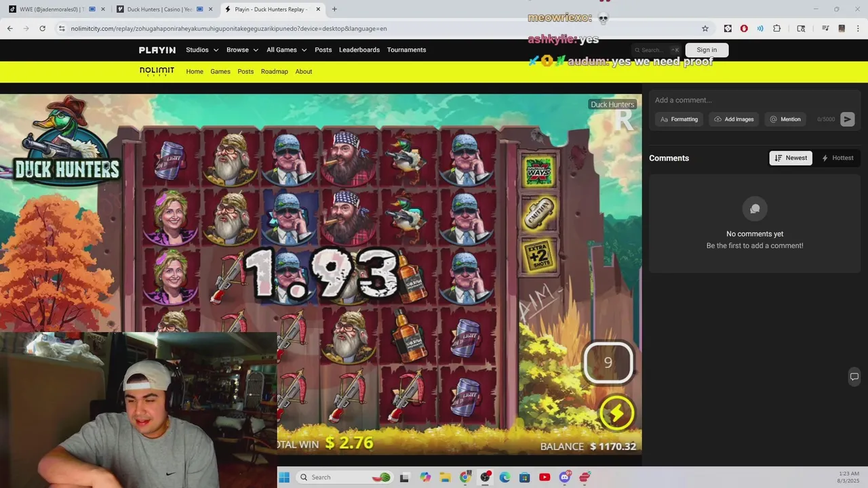Viewport: 868px width, 488px height.
Task: Click the PLAYIN logo
Action: click(x=157, y=50)
